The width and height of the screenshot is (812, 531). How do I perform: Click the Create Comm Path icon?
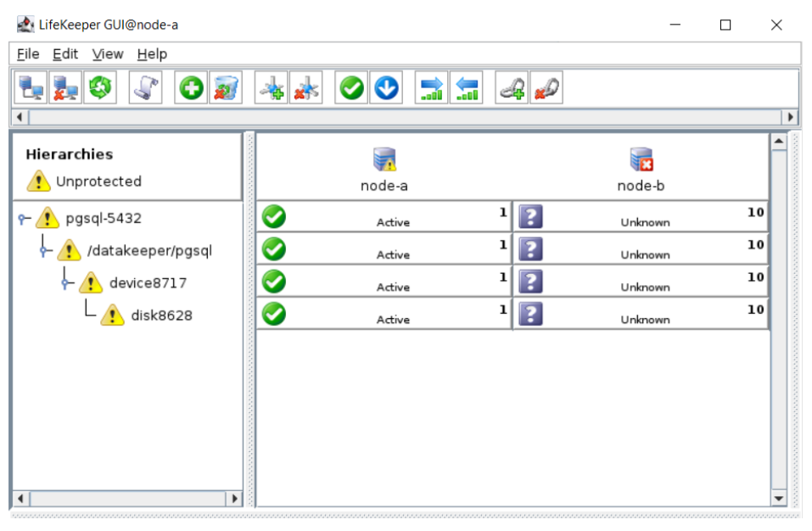[272, 87]
